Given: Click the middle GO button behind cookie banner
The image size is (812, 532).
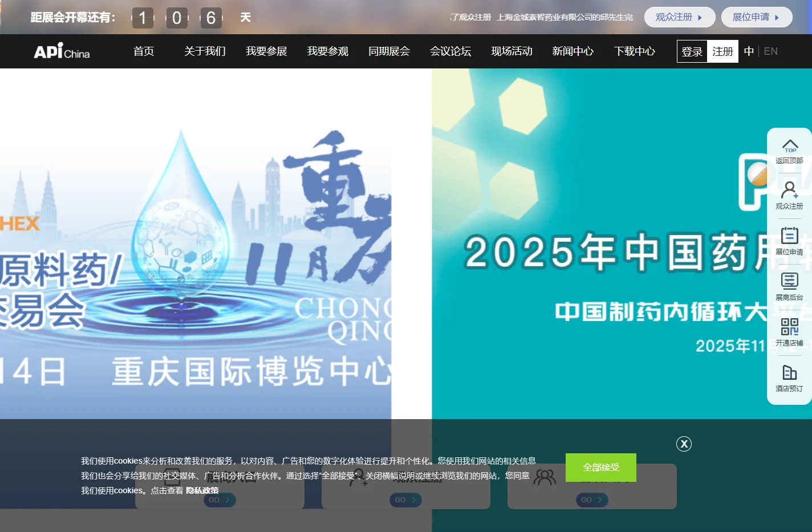Looking at the screenshot, I should coord(405,500).
